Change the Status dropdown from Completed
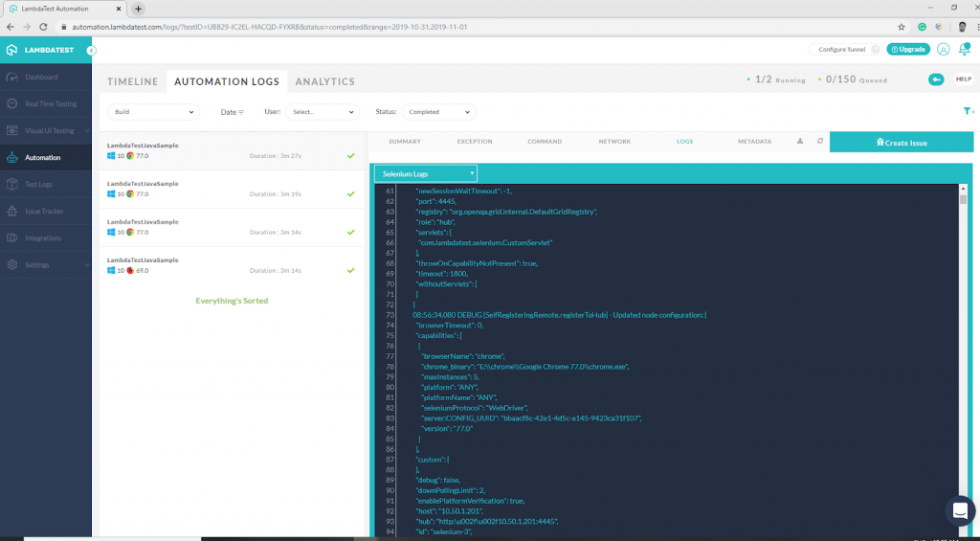Screen dimensions: 980x541 (x=437, y=112)
